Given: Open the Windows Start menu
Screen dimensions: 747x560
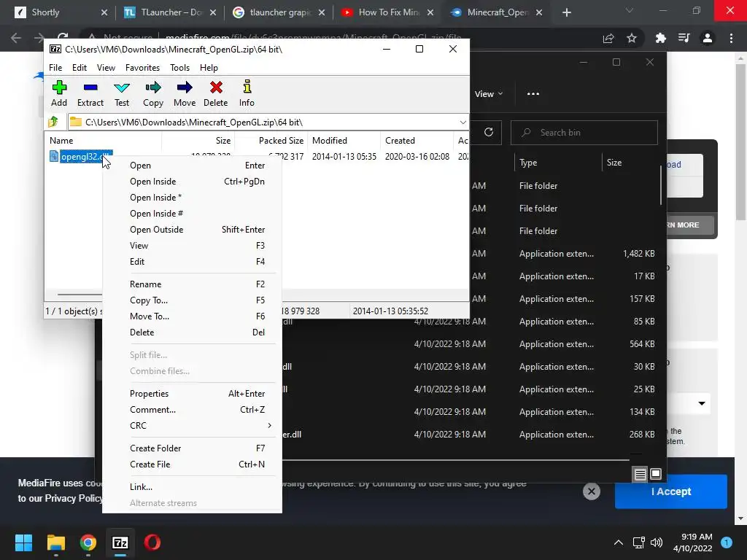Looking at the screenshot, I should click(23, 542).
